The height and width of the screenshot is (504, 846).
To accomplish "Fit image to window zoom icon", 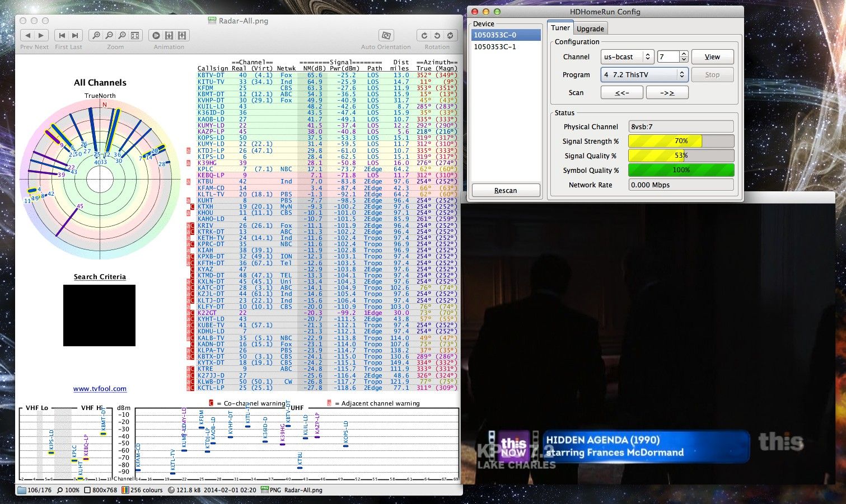I will [x=135, y=35].
